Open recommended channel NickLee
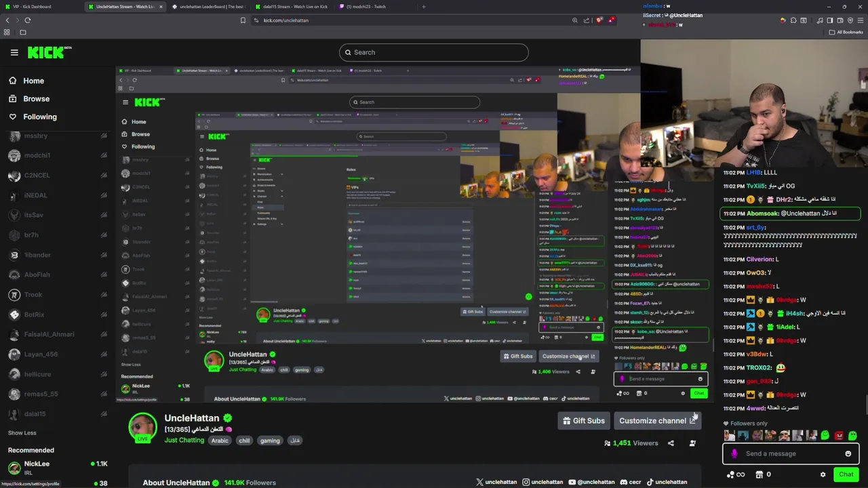 (57, 467)
